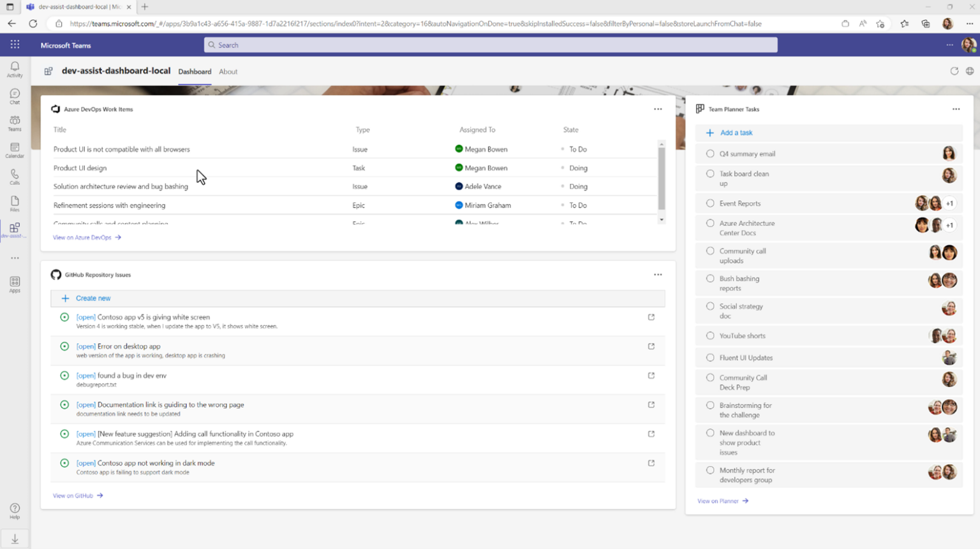The width and height of the screenshot is (980, 549).
Task: Open Chat from the left rail
Action: point(15,96)
